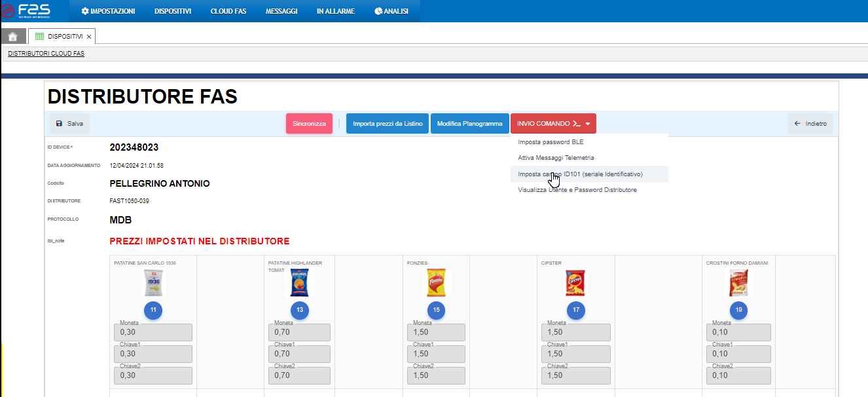
Task: Click the Patatine San Carlo 1936 image
Action: (153, 283)
